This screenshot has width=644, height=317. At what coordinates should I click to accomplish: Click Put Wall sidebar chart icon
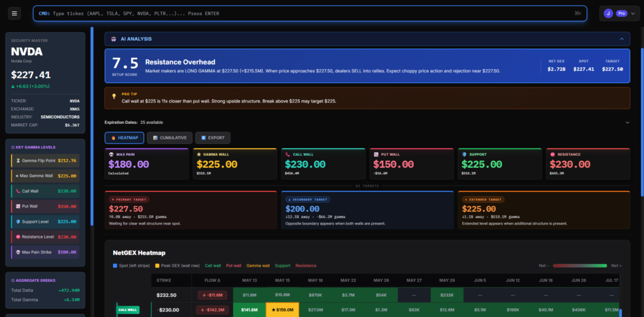click(x=18, y=206)
